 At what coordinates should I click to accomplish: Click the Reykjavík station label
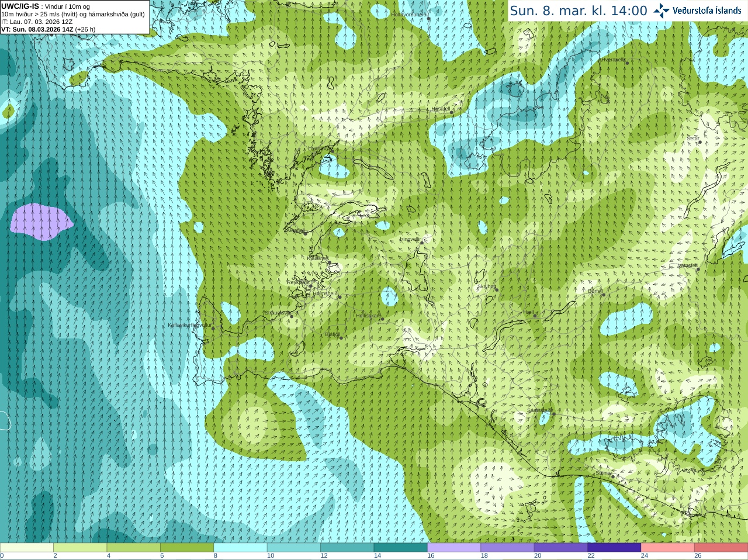tap(298, 282)
